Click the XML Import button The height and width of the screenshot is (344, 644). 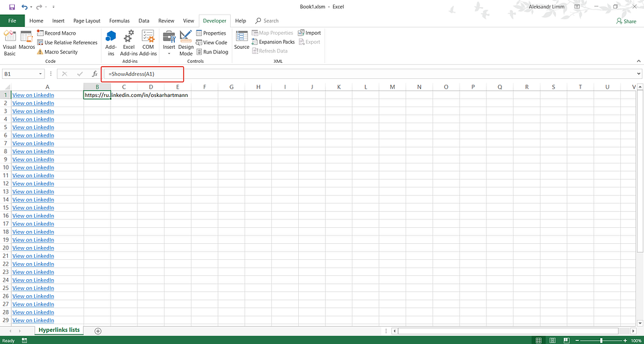309,33
